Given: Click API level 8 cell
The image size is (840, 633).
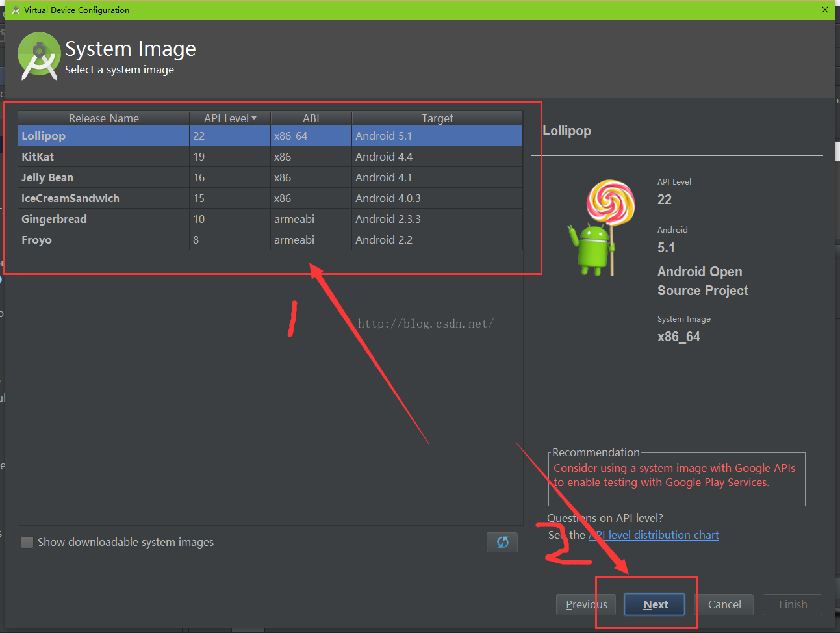Looking at the screenshot, I should [230, 240].
